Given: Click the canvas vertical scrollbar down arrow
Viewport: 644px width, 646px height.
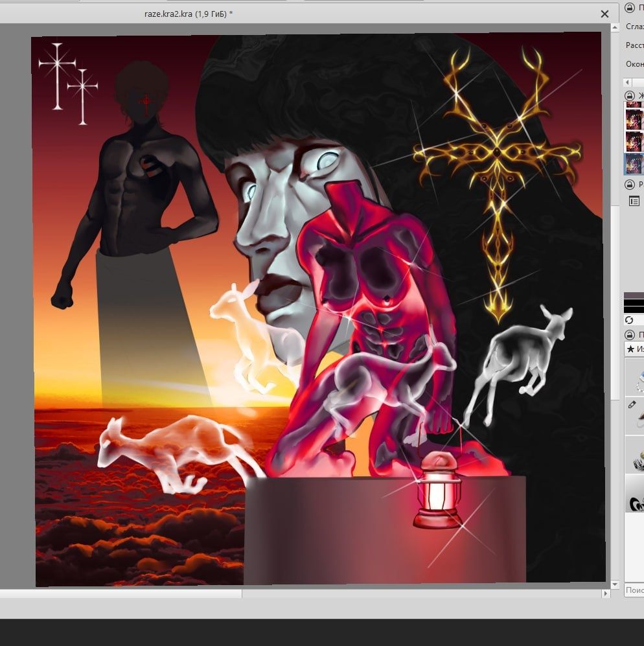Looking at the screenshot, I should point(614,584).
